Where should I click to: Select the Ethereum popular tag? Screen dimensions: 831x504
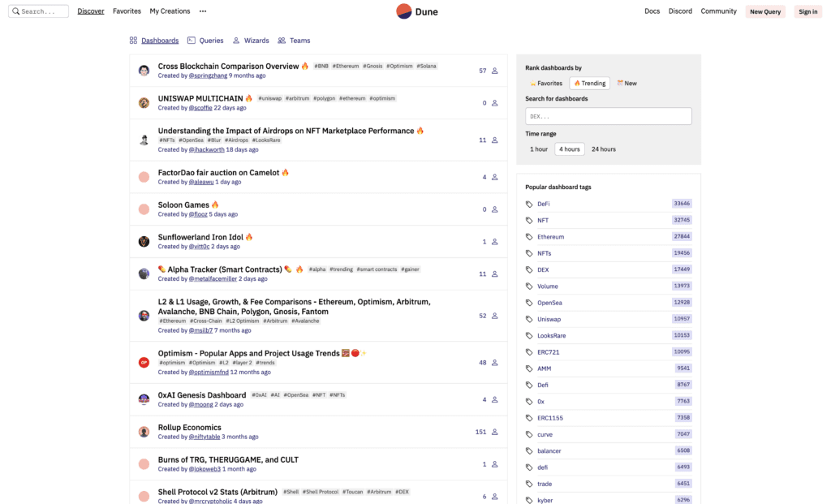click(551, 237)
